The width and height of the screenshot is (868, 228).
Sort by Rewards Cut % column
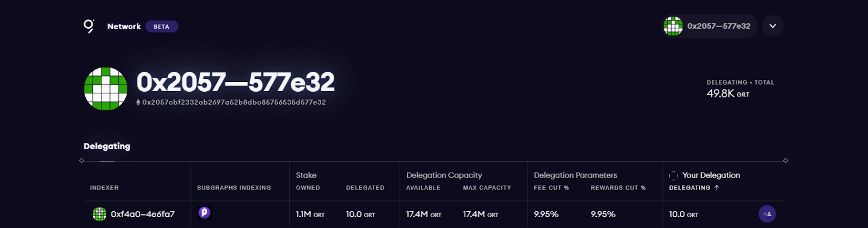[618, 188]
